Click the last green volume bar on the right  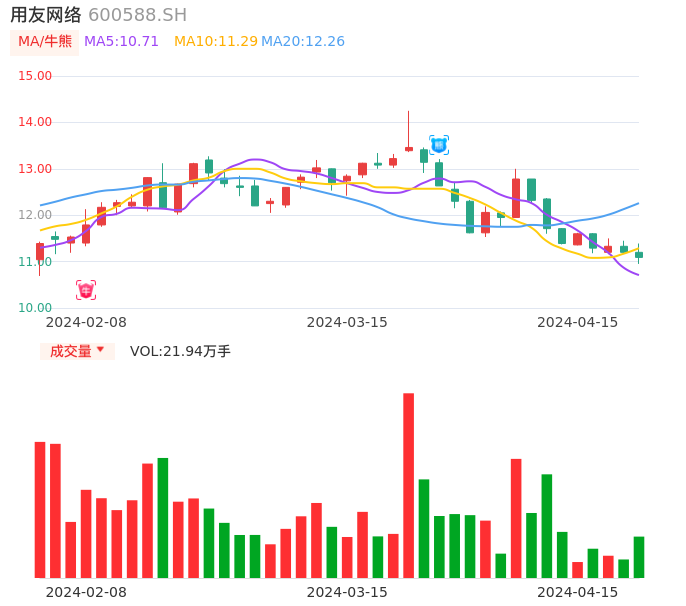click(639, 557)
